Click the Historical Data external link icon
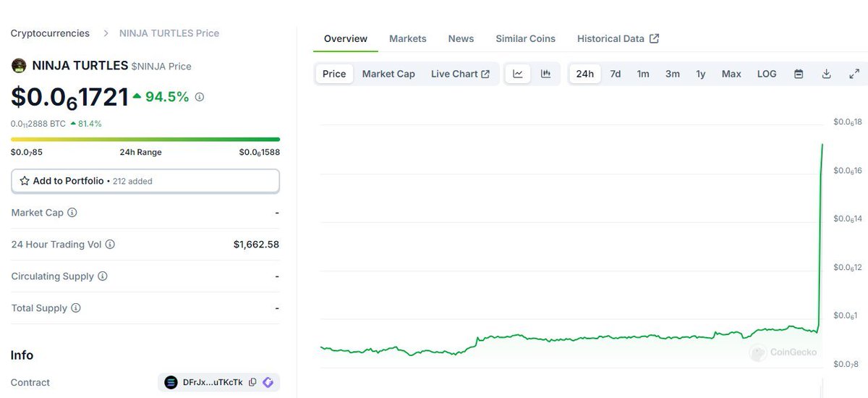The width and height of the screenshot is (868, 398). [x=654, y=38]
